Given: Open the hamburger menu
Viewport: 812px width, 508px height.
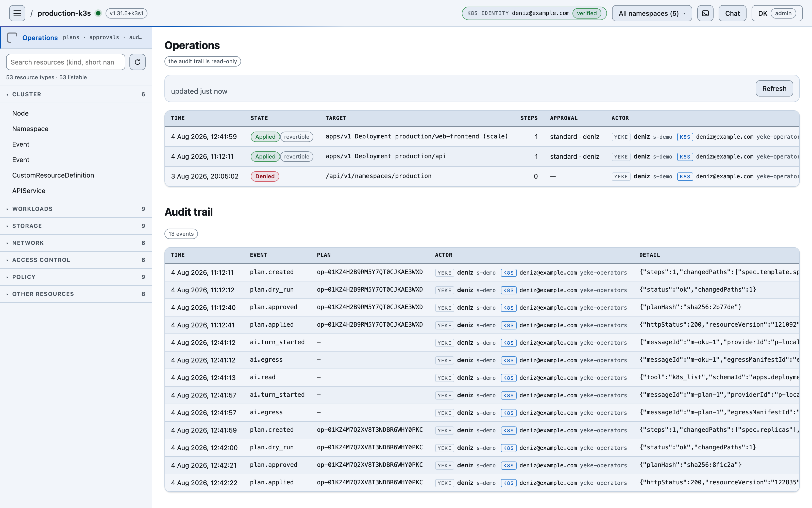Looking at the screenshot, I should (17, 13).
